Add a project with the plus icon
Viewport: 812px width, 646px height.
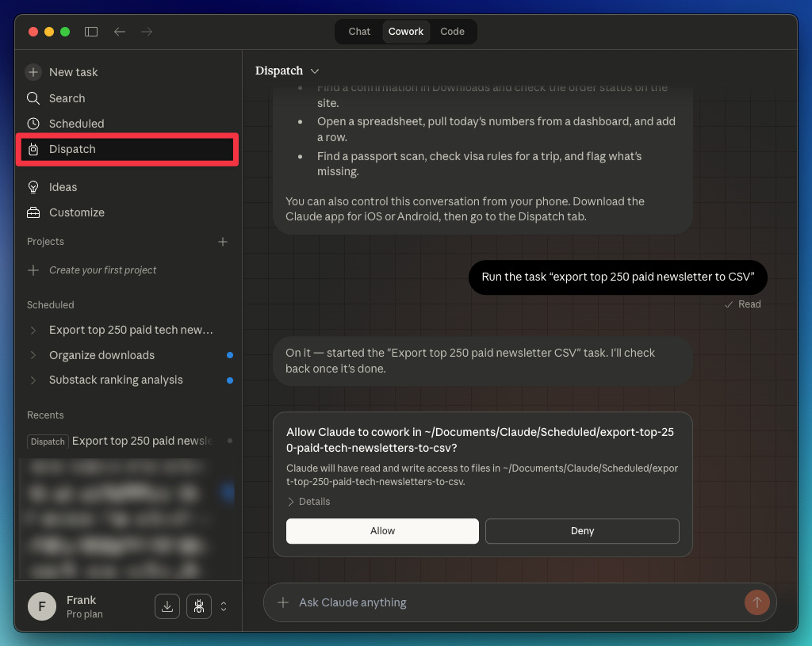pos(223,242)
